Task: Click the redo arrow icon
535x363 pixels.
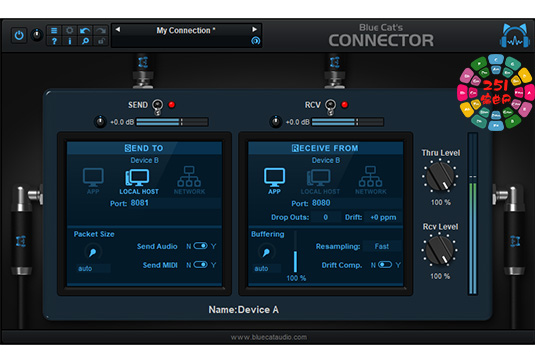Action: pos(101,31)
